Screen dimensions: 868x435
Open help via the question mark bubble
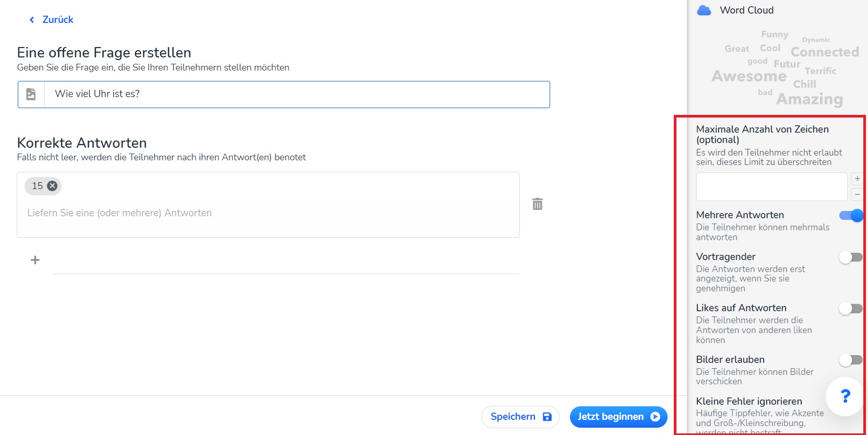click(x=845, y=396)
